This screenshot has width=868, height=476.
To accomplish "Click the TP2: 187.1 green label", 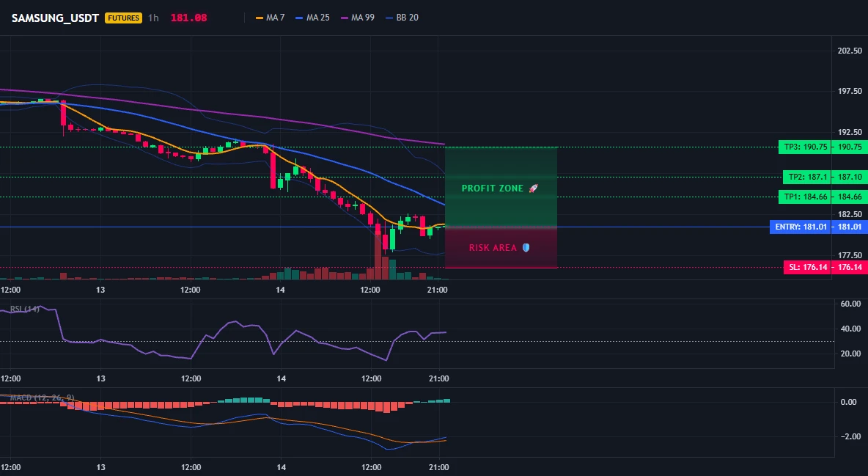I will point(806,177).
